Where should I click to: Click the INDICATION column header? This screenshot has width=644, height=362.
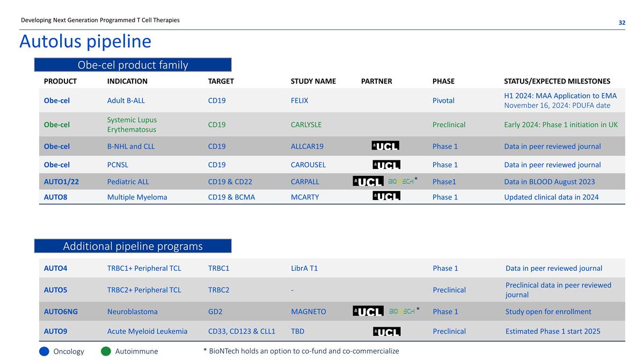click(127, 82)
